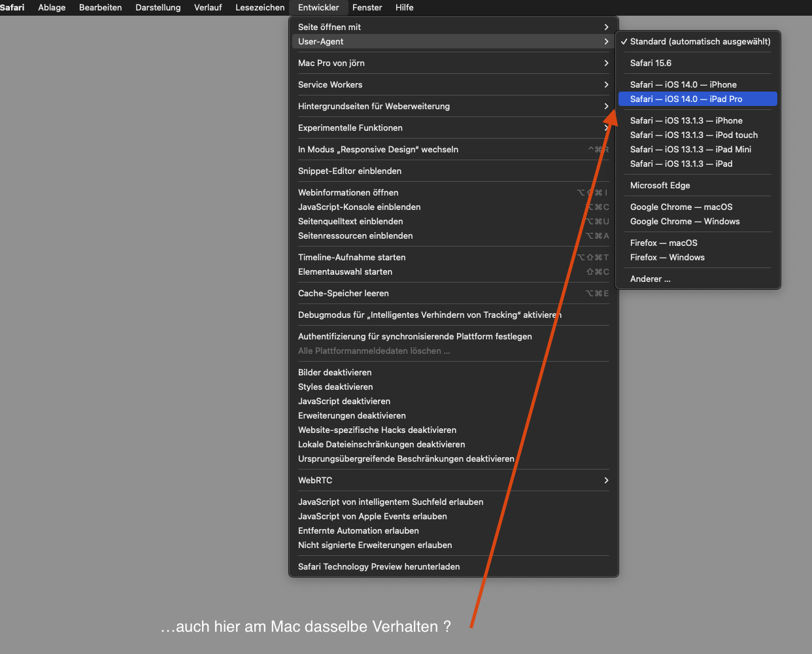The height and width of the screenshot is (654, 812).
Task: Choose Authentifizierung für synchronisierende Plattform festlegen
Action: coord(454,336)
